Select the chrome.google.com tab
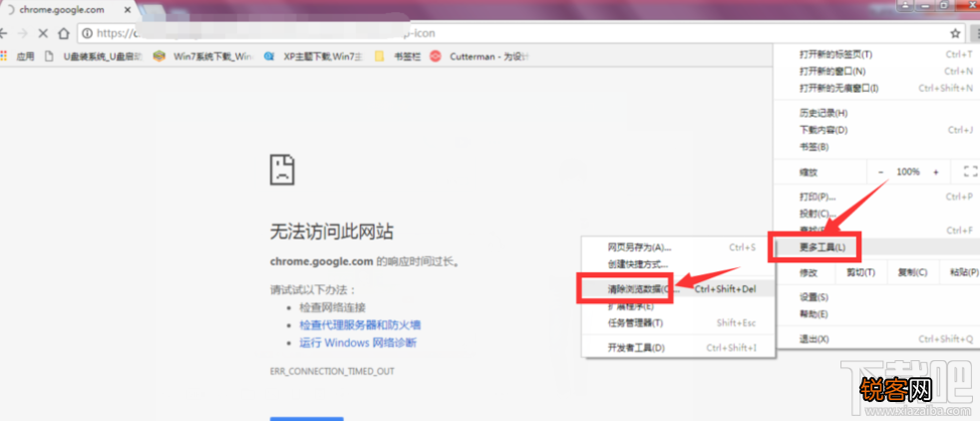The width and height of the screenshot is (980, 421). tap(69, 11)
